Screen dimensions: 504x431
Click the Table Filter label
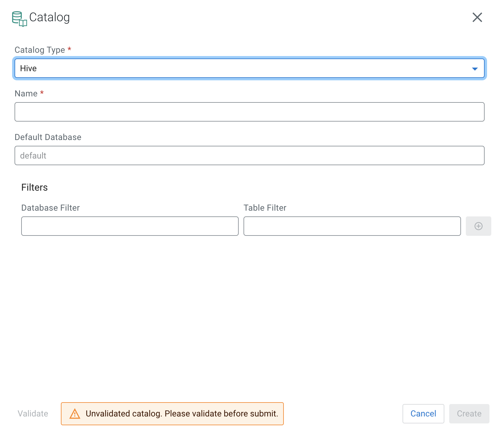click(265, 208)
